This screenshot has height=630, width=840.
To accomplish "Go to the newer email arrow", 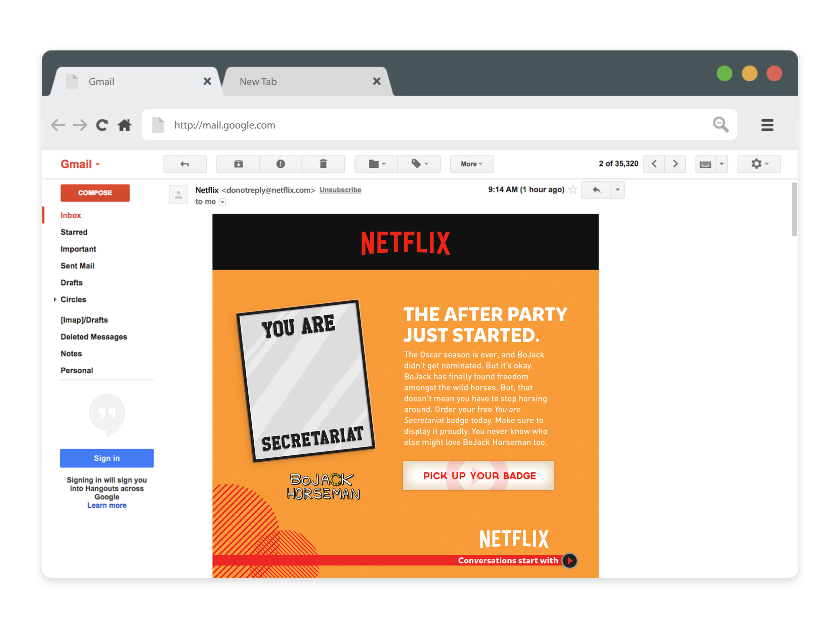I will click(654, 164).
